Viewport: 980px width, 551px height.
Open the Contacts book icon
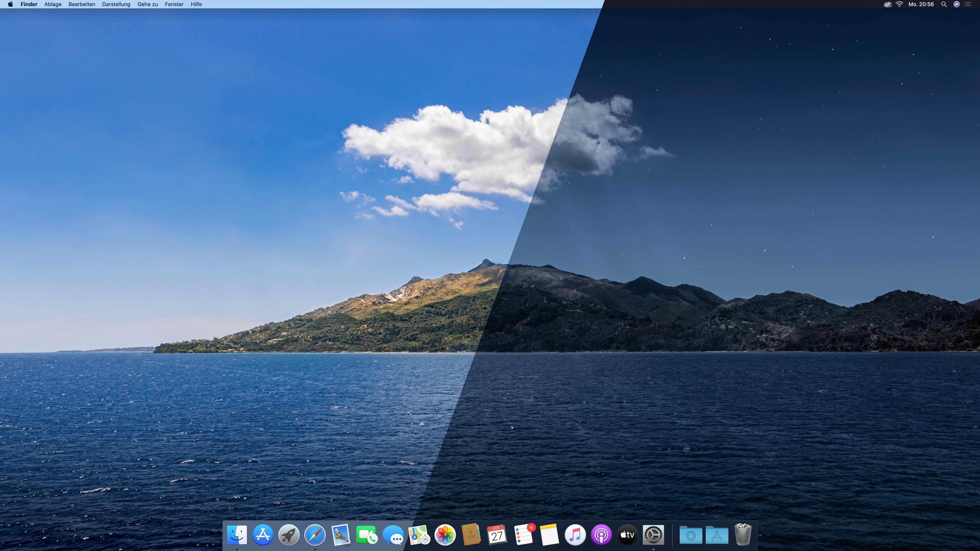click(x=471, y=535)
